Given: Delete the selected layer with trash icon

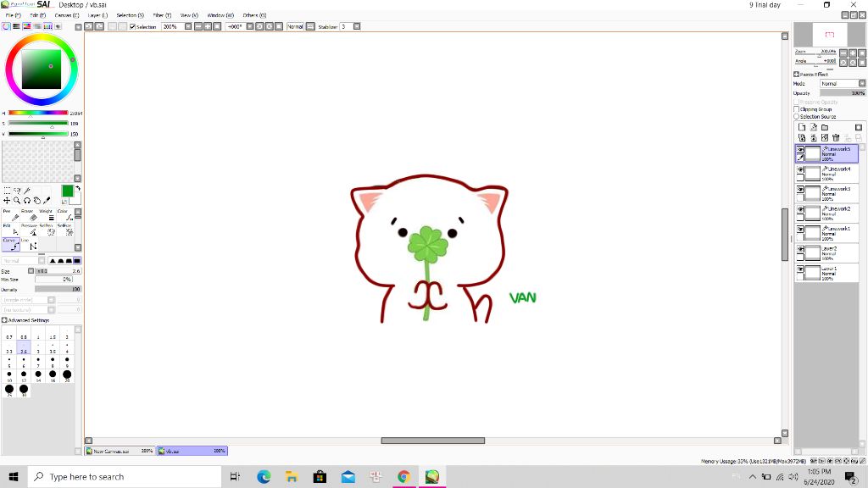Looking at the screenshot, I should click(836, 138).
